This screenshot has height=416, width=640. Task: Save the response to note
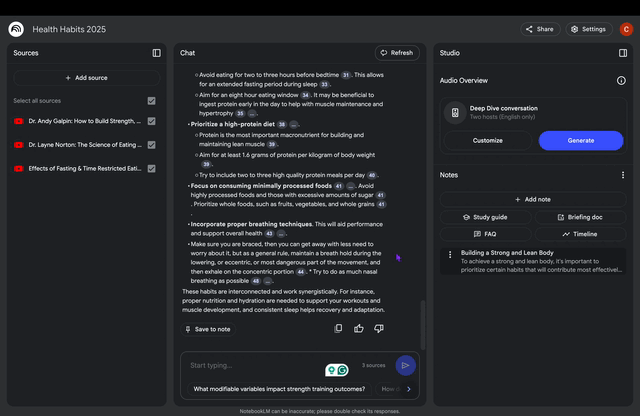pyautogui.click(x=208, y=329)
